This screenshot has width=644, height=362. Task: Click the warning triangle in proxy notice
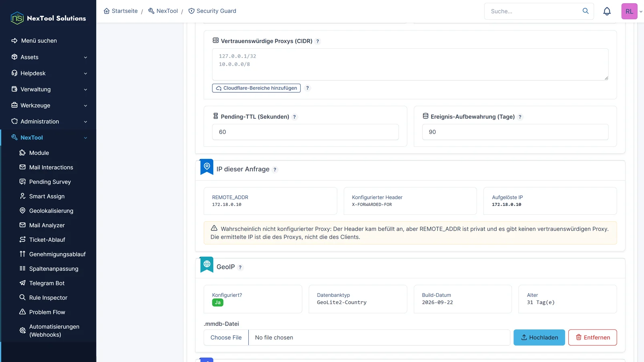pyautogui.click(x=214, y=228)
